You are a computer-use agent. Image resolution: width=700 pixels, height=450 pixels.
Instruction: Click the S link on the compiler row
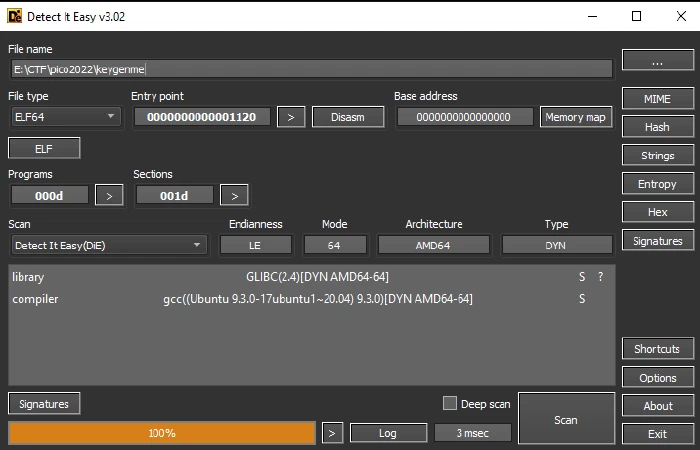[582, 299]
